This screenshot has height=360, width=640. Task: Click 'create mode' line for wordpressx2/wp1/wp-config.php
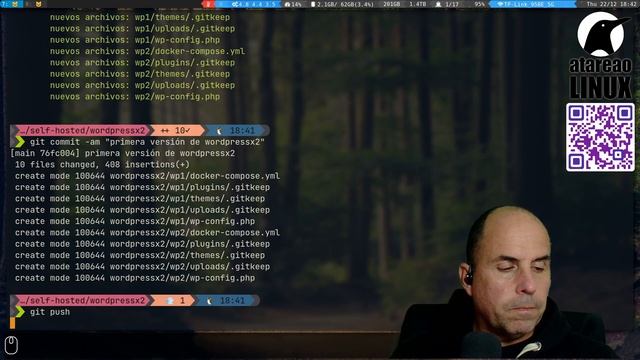(x=135, y=221)
